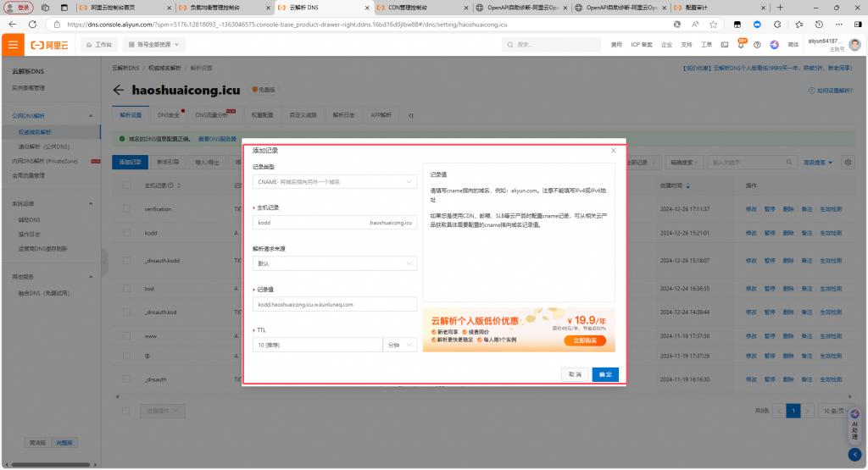This screenshot has height=470, width=868.
Task: Check the verification record row checkbox
Action: [x=127, y=208]
